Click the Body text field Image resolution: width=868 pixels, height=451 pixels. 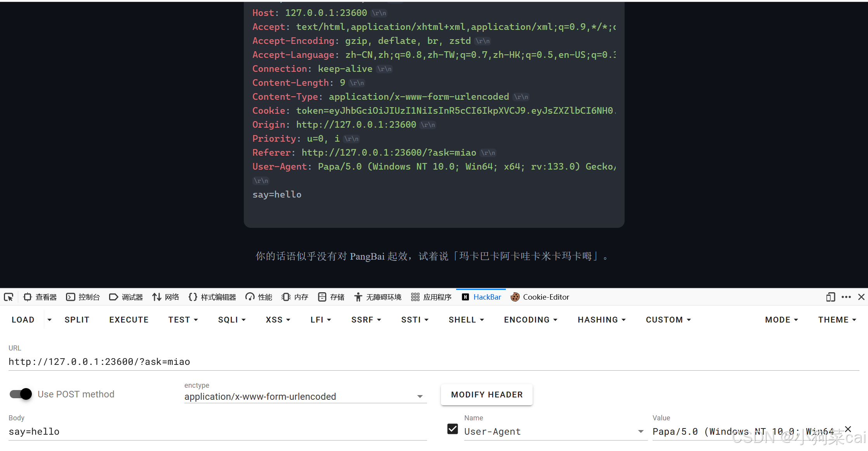pos(217,432)
